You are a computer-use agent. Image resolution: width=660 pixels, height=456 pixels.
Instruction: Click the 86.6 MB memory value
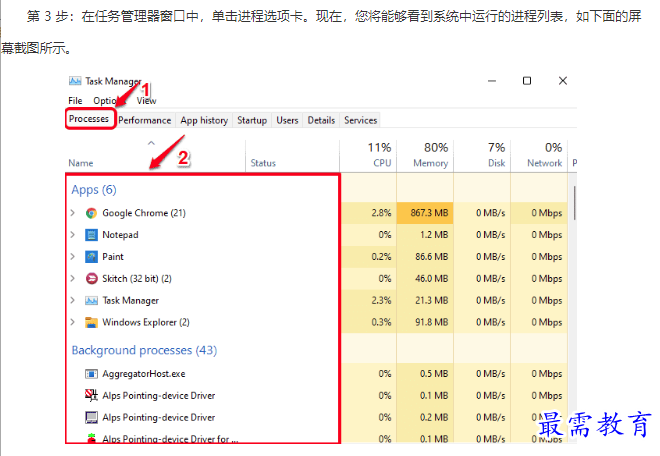tap(432, 257)
